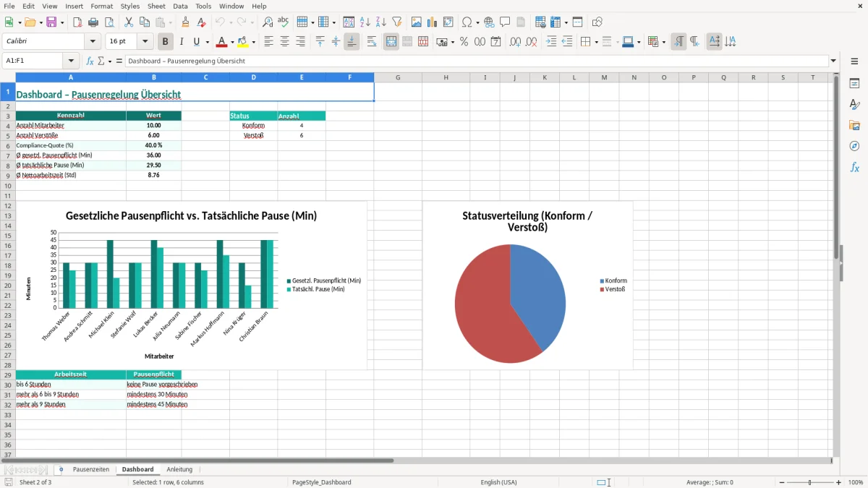
Task: Clear direct formatting icon
Action: click(x=202, y=22)
